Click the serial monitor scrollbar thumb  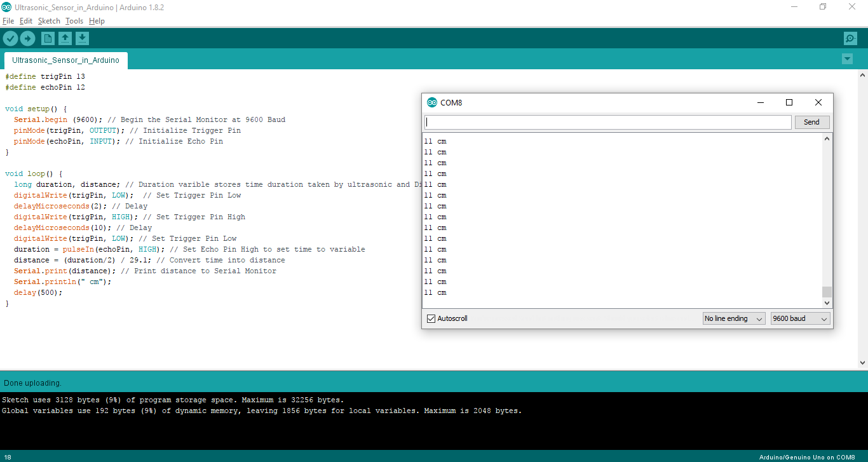(x=827, y=292)
